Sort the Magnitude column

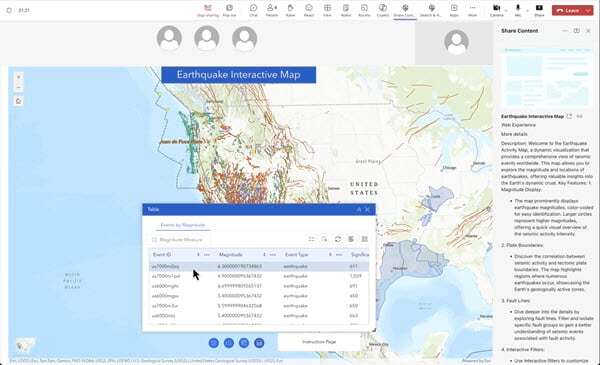pos(264,254)
